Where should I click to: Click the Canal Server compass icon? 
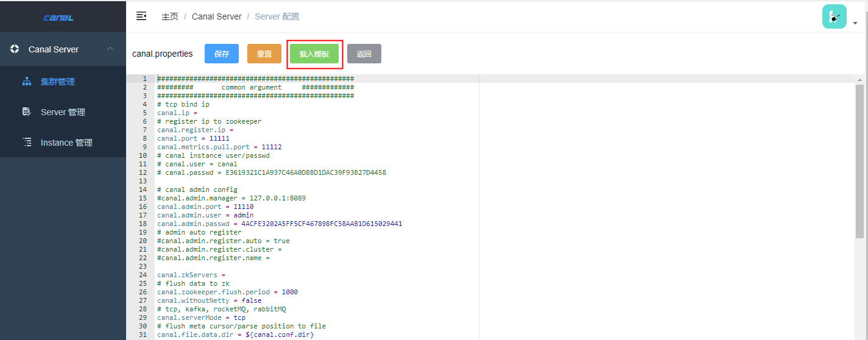[15, 49]
